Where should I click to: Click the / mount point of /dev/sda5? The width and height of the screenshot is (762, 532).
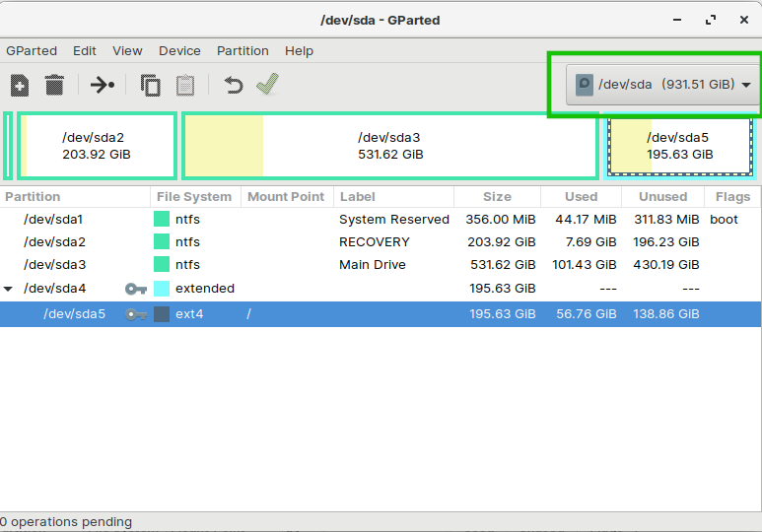(x=248, y=314)
